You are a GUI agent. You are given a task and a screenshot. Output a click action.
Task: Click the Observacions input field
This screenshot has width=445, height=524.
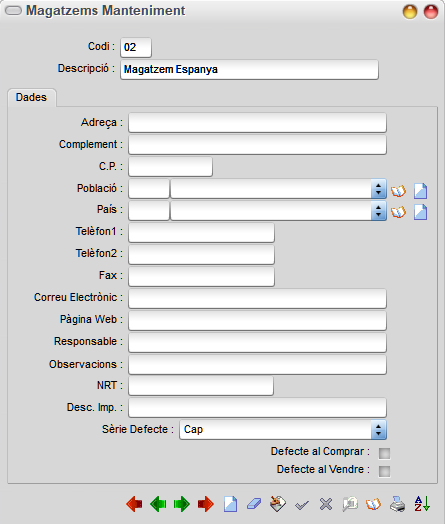(258, 365)
